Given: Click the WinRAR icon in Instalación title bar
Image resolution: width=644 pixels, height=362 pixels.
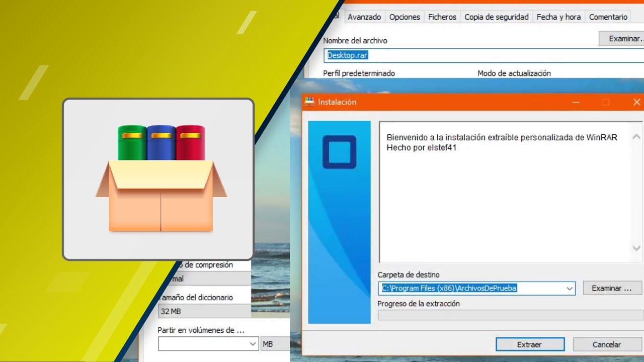Looking at the screenshot, I should pos(310,102).
